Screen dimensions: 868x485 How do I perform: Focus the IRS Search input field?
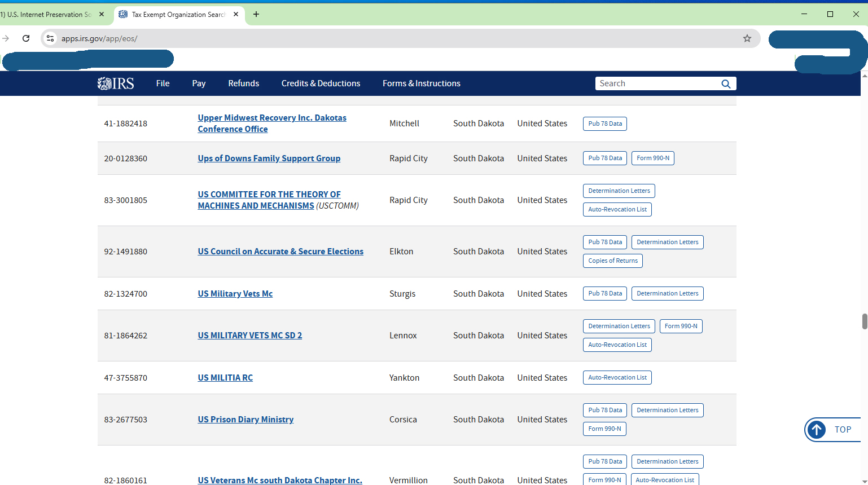[x=657, y=83]
